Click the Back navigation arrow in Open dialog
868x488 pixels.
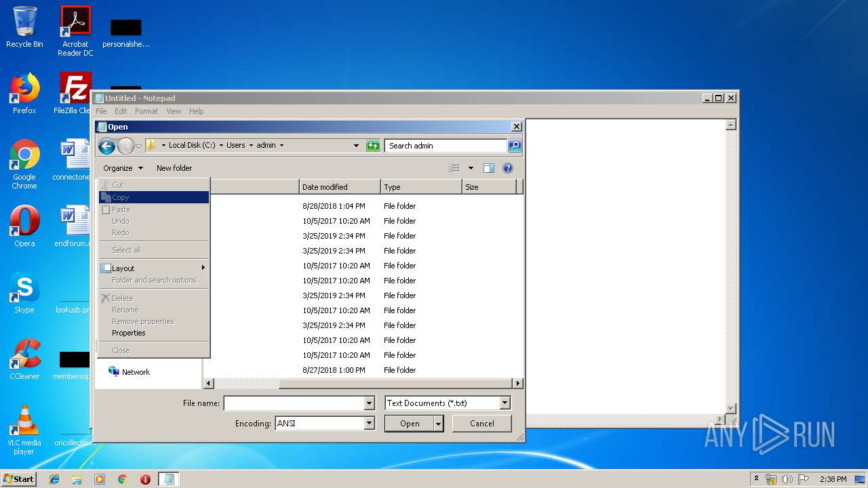click(x=106, y=146)
